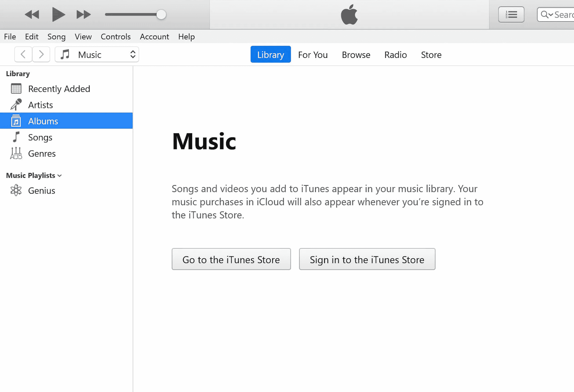Click the Songs icon in sidebar
Screen dimensions: 574x392
pyautogui.click(x=16, y=137)
